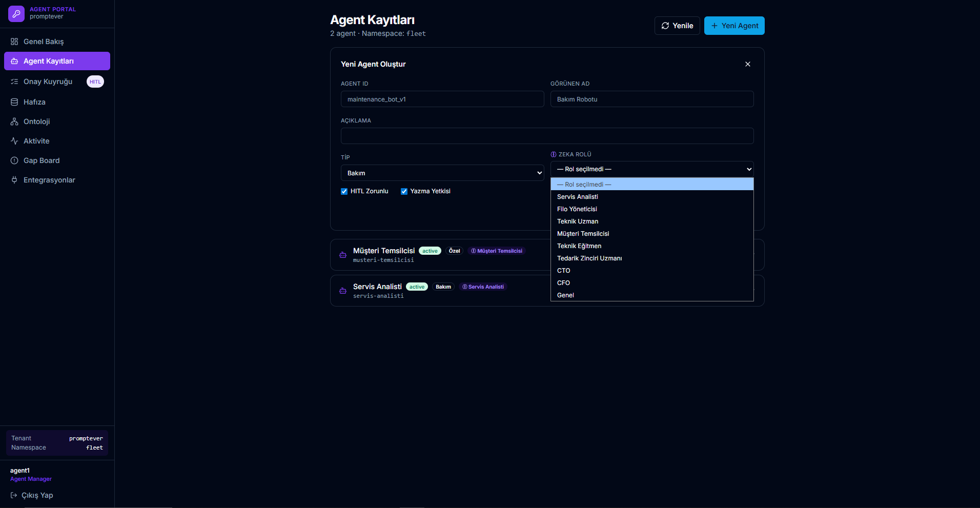
Task: Open the Tip dropdown showing Bakım
Action: pyautogui.click(x=442, y=173)
